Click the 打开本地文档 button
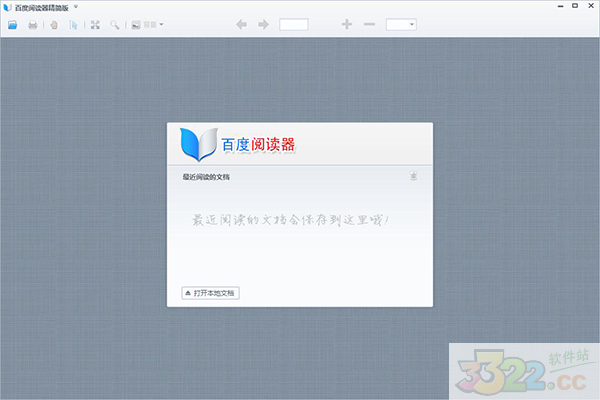This screenshot has width=600, height=400. [x=210, y=293]
